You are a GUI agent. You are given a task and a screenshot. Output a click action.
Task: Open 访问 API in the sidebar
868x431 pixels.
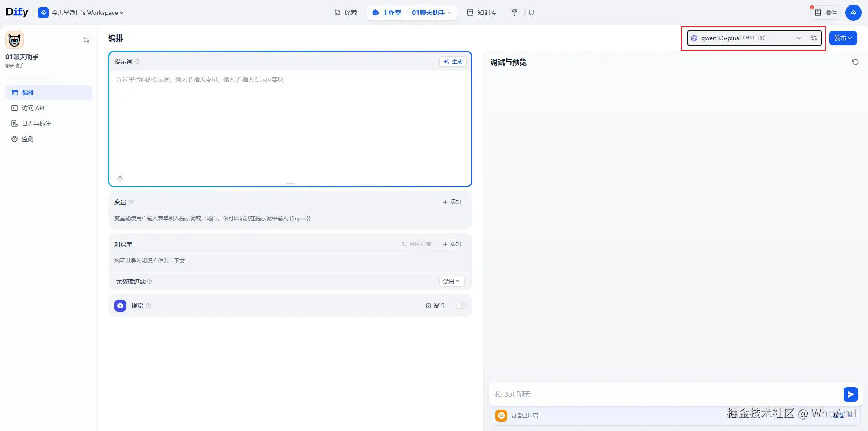pos(48,108)
